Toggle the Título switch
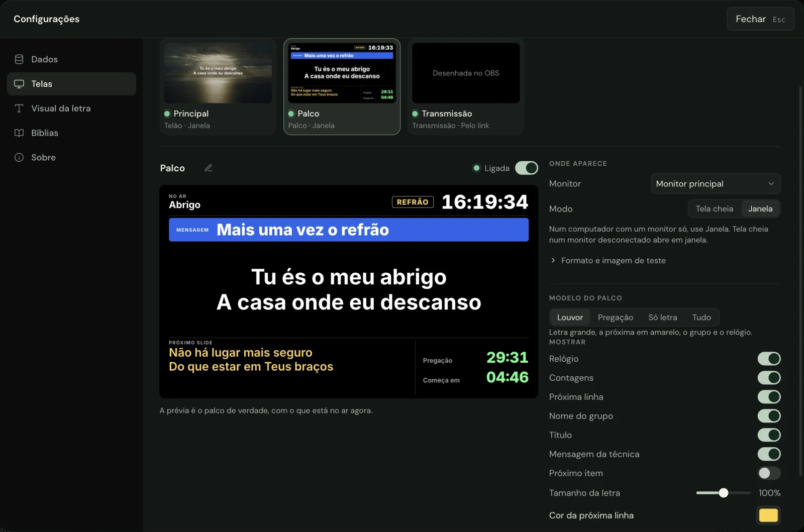 (769, 435)
